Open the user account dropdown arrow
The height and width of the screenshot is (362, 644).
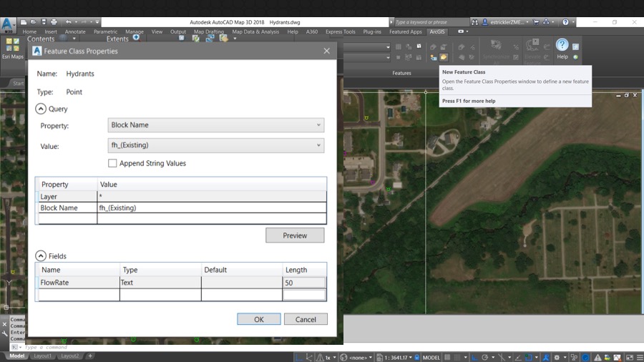point(527,22)
